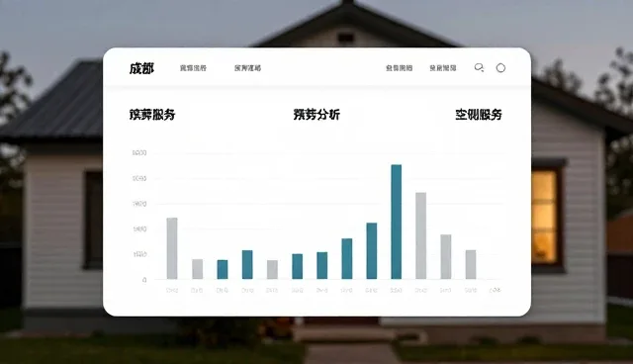
Task: Click the search magnifier icon in the header
Action: 479,68
